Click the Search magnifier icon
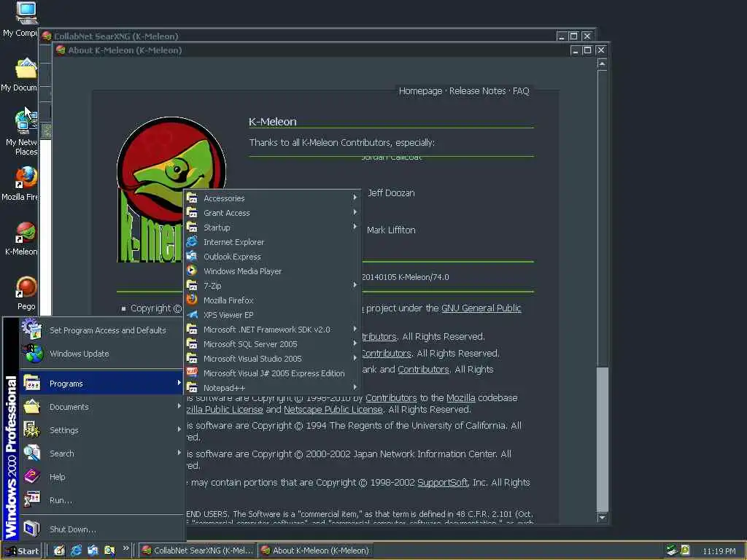The height and width of the screenshot is (560, 747). tap(32, 454)
